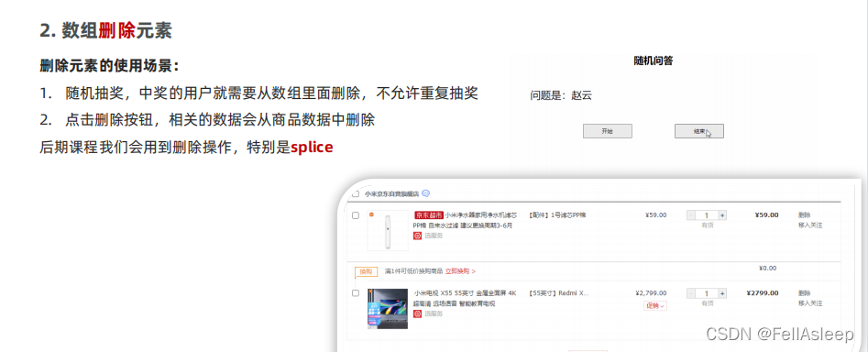Increase quantity of the ¥2,799.00 TV item
The width and height of the screenshot is (868, 352).
tap(722, 292)
